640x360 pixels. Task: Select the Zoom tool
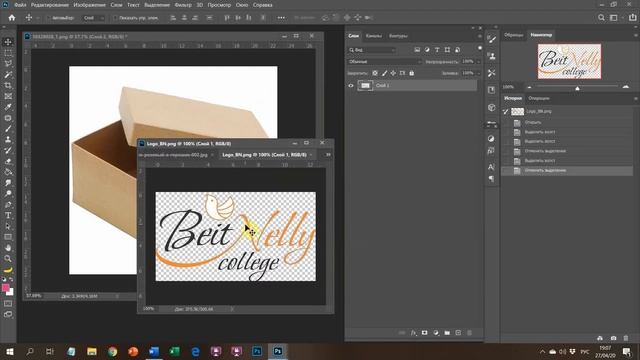pos(8,258)
